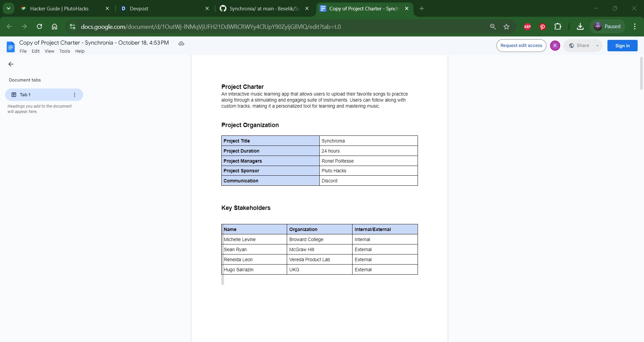644x342 pixels.
Task: Click the Internal/External column header
Action: point(385,229)
